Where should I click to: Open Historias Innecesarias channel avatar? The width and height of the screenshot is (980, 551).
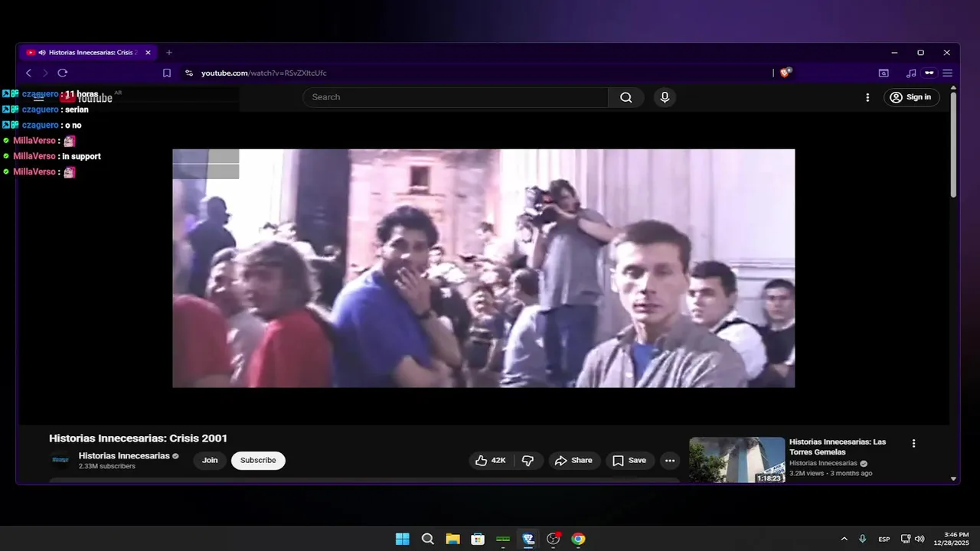60,460
